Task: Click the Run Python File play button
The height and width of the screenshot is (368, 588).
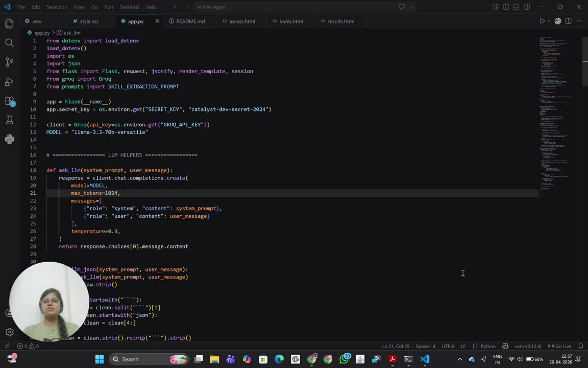Action: [x=542, y=21]
